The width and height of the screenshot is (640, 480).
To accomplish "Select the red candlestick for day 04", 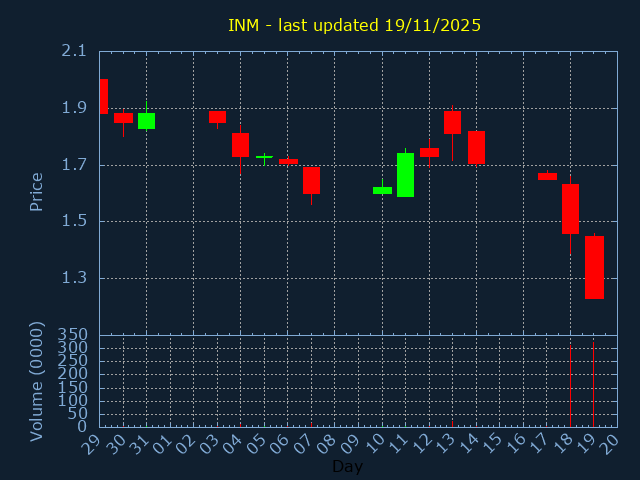I will [240, 145].
